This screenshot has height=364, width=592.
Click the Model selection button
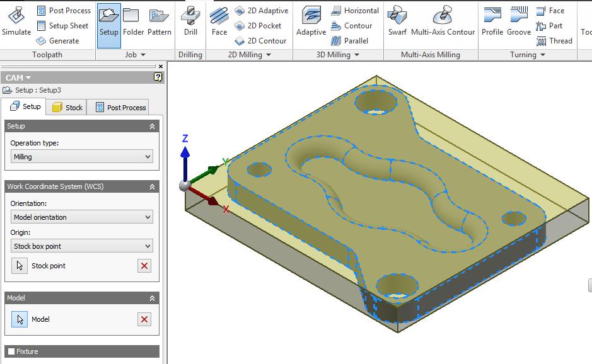20,319
